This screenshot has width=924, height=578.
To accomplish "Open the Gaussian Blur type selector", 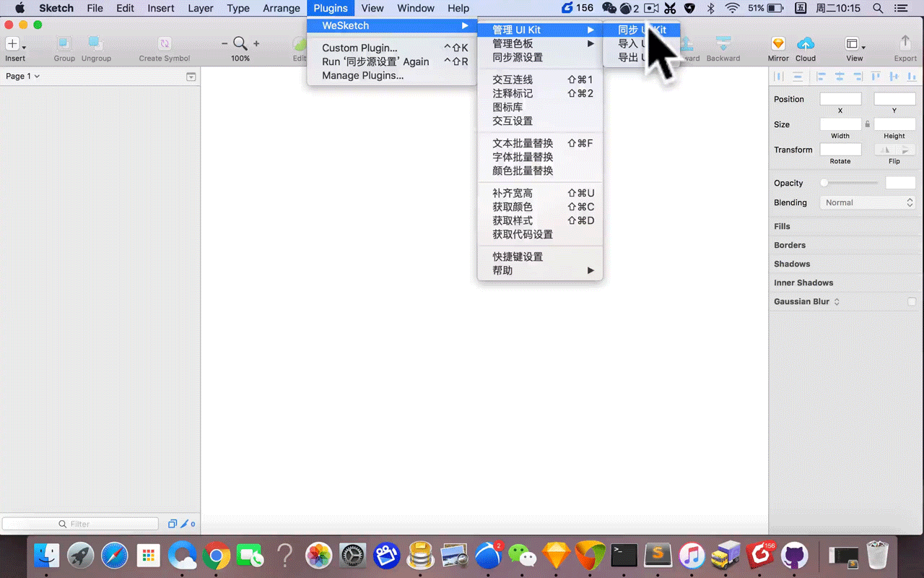I will point(837,301).
